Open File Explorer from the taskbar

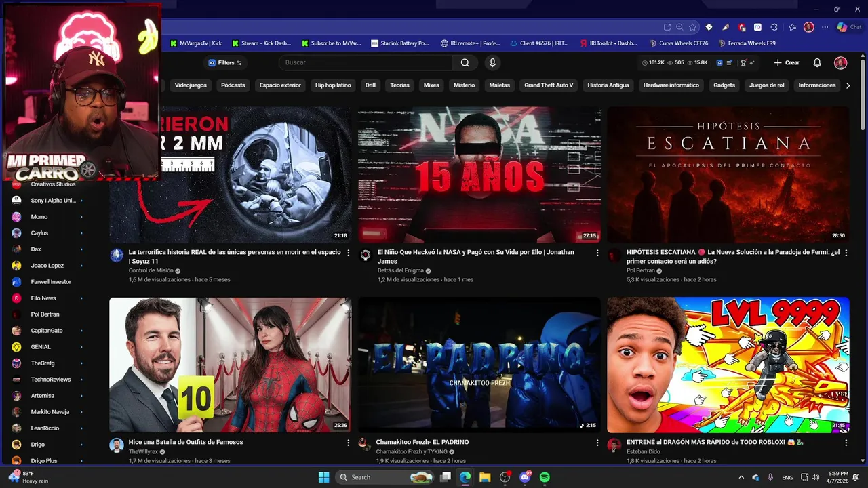click(485, 477)
